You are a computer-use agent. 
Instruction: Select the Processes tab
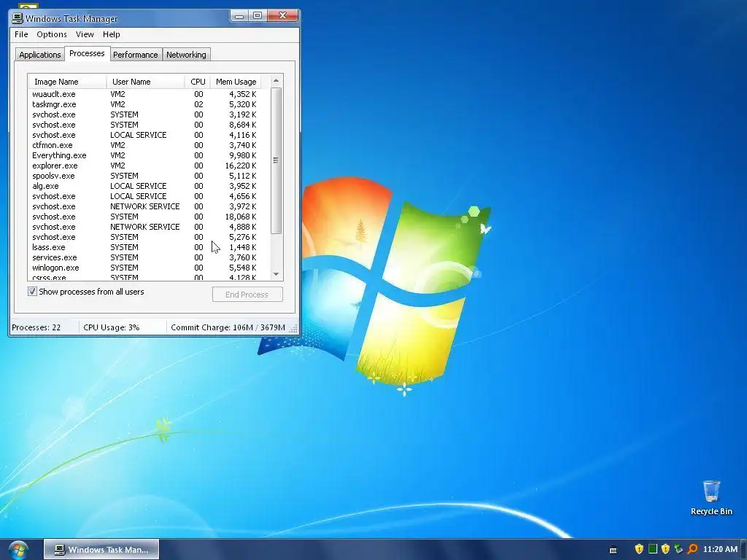[87, 53]
